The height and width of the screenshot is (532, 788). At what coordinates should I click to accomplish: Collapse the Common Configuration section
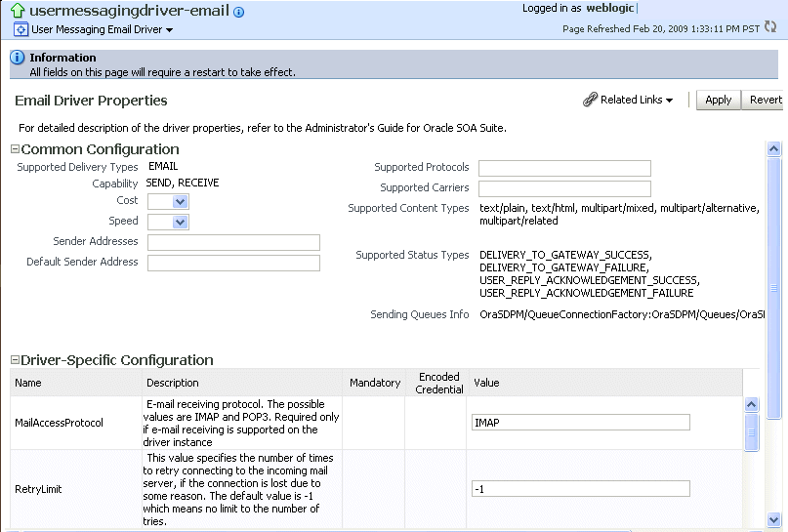15,148
